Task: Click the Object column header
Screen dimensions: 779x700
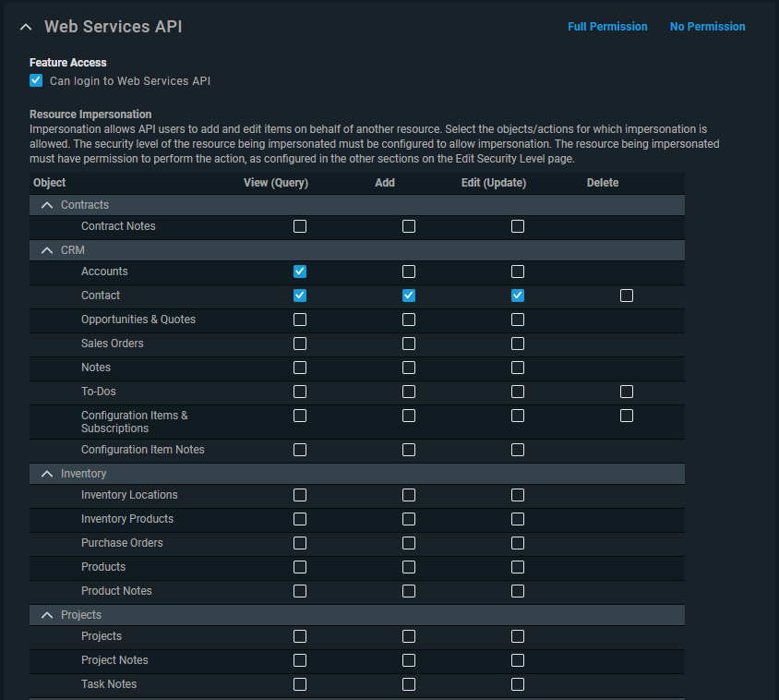Action: pos(49,183)
